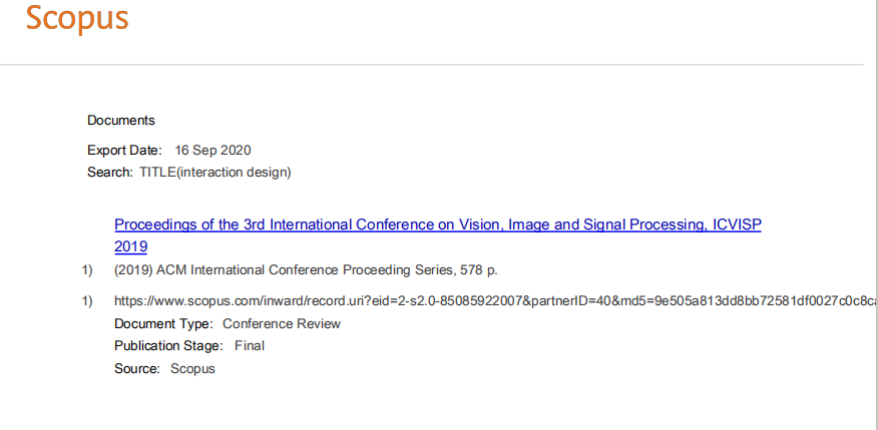Select the Scopus source value

point(193,369)
